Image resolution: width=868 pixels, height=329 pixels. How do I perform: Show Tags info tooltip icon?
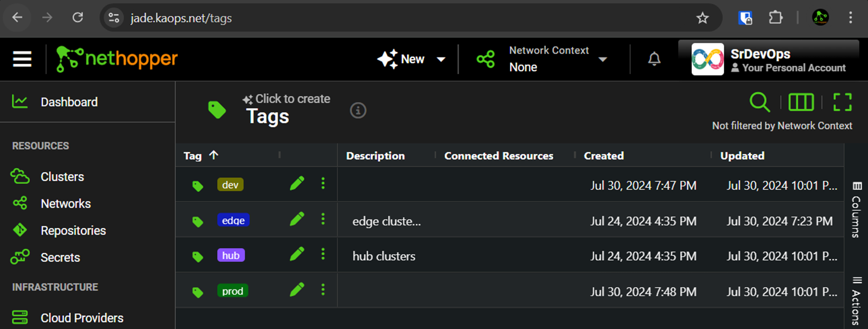click(358, 111)
